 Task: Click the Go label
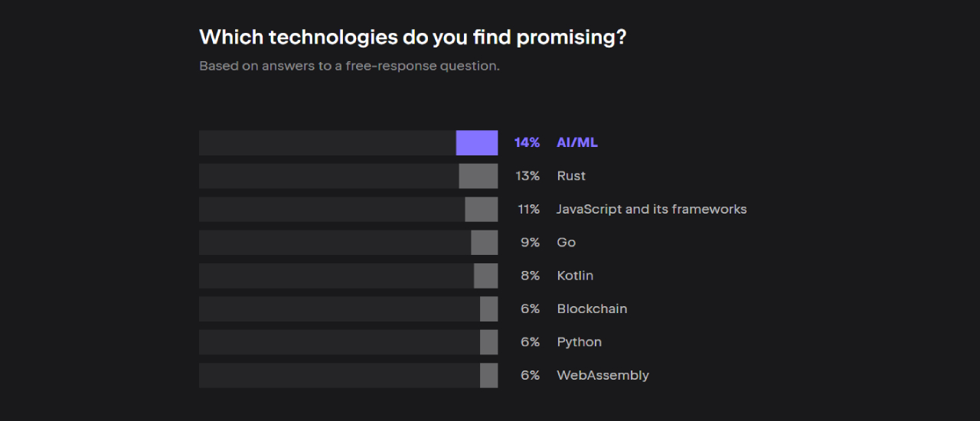click(567, 243)
